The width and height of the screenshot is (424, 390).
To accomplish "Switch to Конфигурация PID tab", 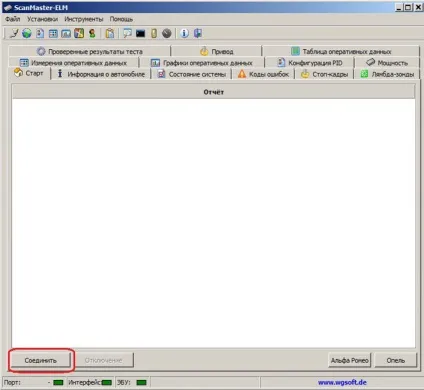I will 310,63.
